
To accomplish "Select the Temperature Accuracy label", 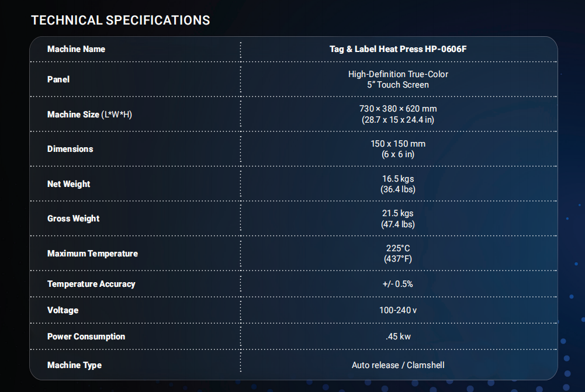I will click(91, 284).
